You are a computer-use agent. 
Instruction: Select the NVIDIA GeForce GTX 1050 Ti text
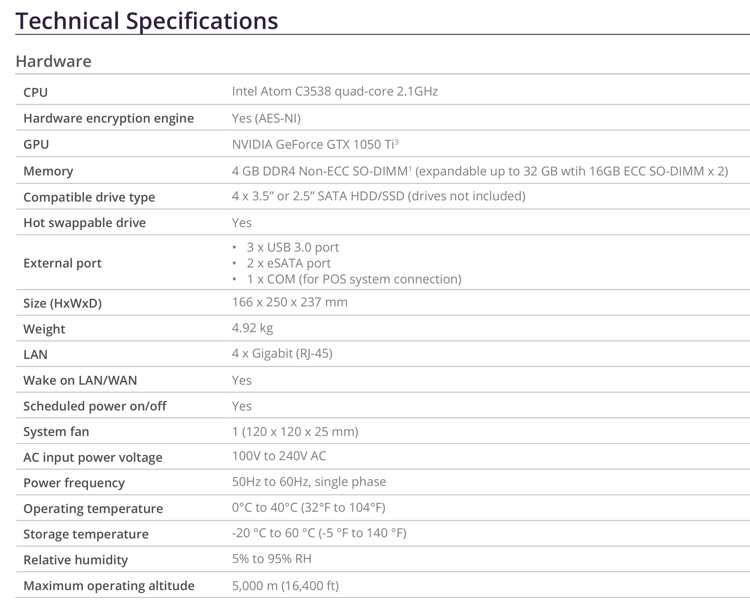[312, 145]
